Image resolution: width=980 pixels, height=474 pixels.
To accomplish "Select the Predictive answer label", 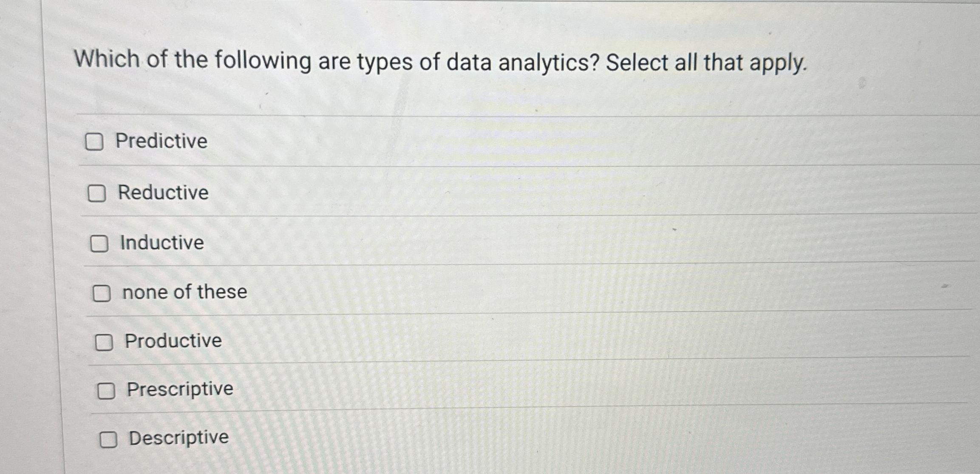I will [161, 142].
